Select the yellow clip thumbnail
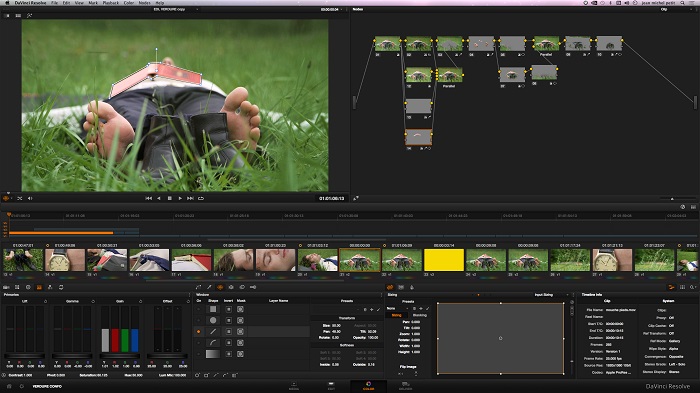Screen dimensions: 700x393 (444, 260)
